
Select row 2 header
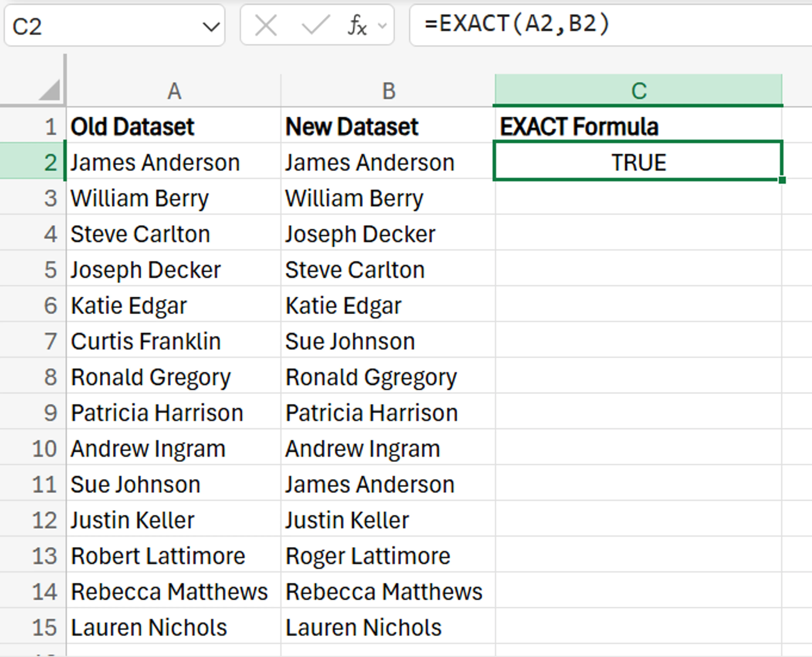tap(33, 161)
